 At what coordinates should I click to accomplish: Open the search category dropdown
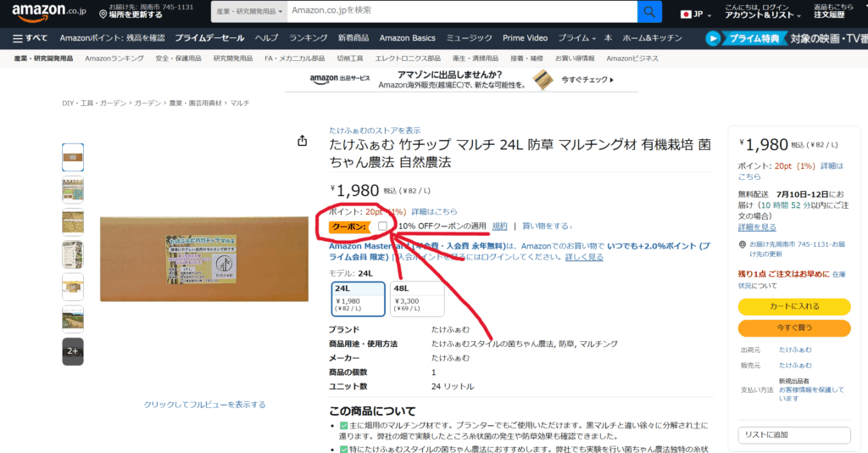(x=249, y=11)
